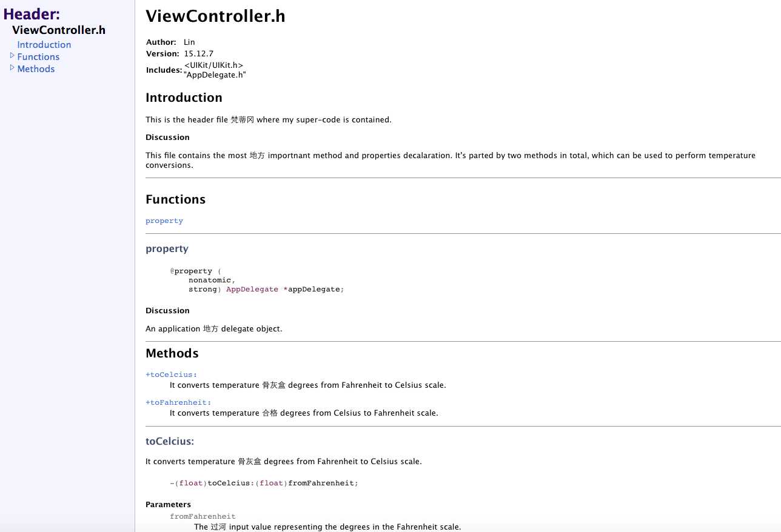Click the Functions section heading in content
781x532 pixels.
175,199
